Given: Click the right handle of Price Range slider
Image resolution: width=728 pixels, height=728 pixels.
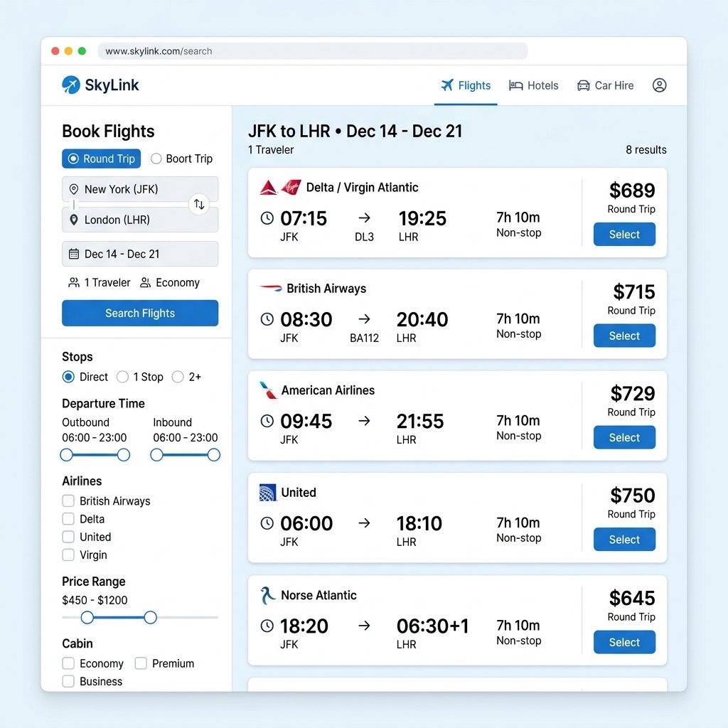Looking at the screenshot, I should [x=151, y=617].
